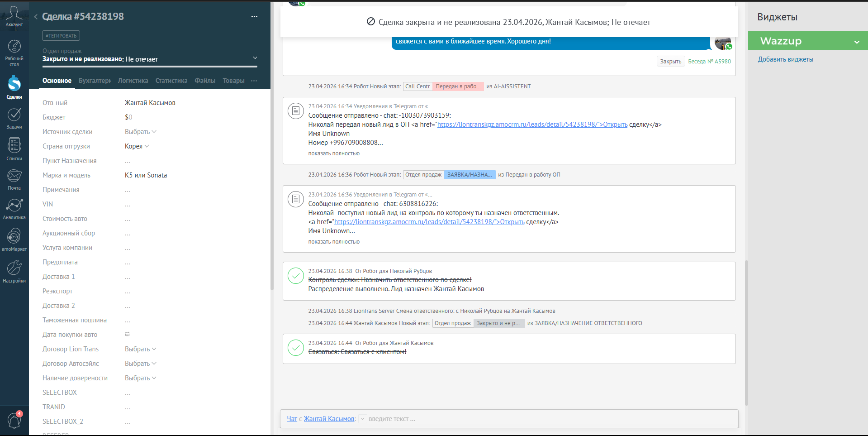The image size is (868, 436).
Task: Open the Договор Автосэйлс Выбрать dropdown
Action: coord(141,364)
